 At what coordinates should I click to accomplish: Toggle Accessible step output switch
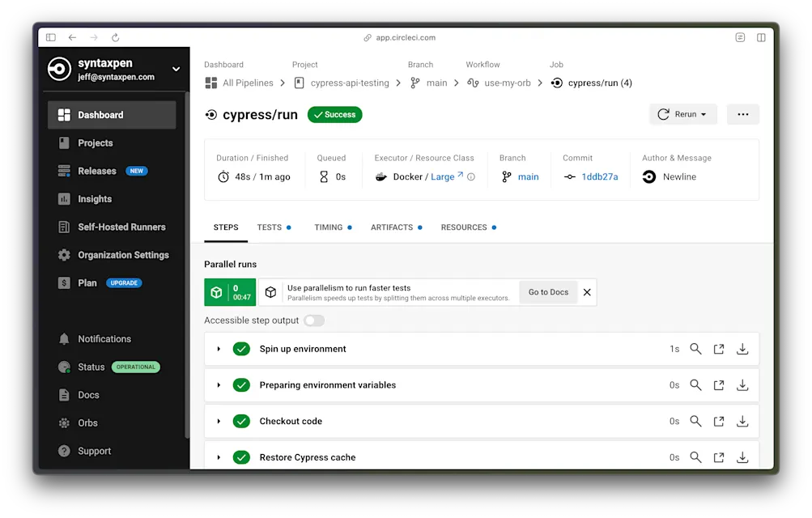point(314,321)
